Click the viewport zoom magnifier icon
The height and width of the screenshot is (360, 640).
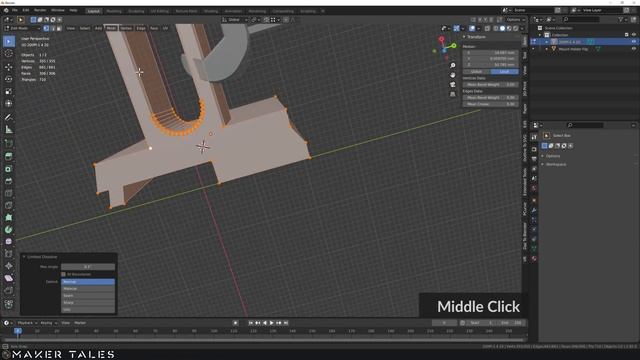pyautogui.click(x=452, y=66)
